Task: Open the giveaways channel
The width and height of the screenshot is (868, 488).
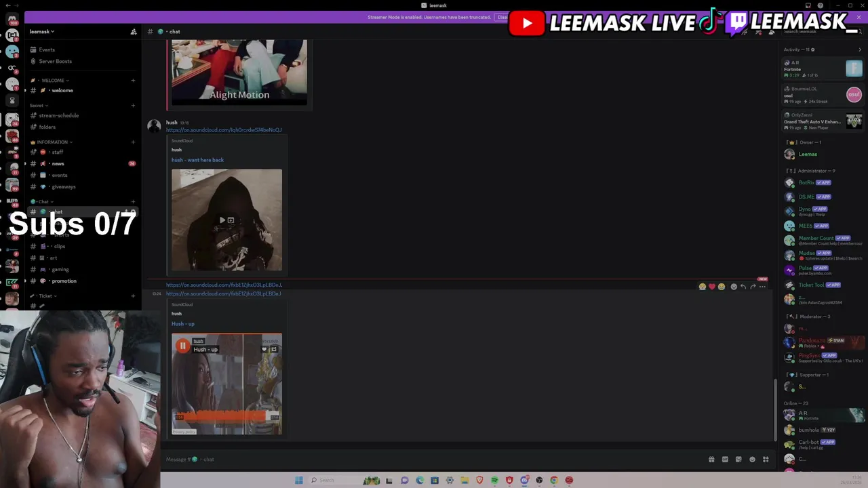Action: 83,186
